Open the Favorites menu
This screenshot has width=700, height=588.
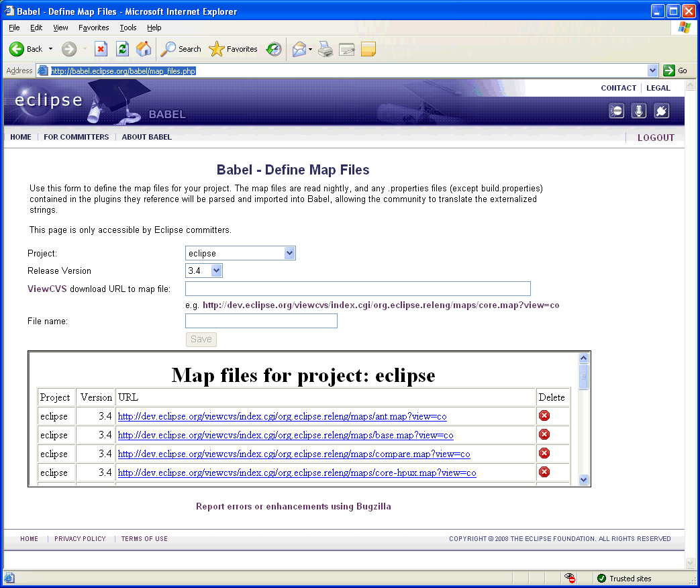(x=94, y=28)
